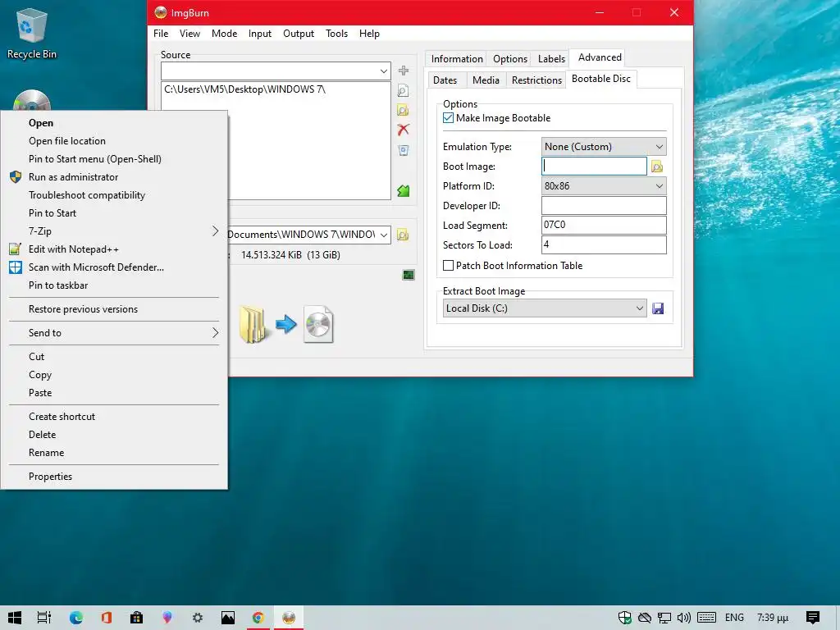Open the Windows Start button

(x=15, y=618)
